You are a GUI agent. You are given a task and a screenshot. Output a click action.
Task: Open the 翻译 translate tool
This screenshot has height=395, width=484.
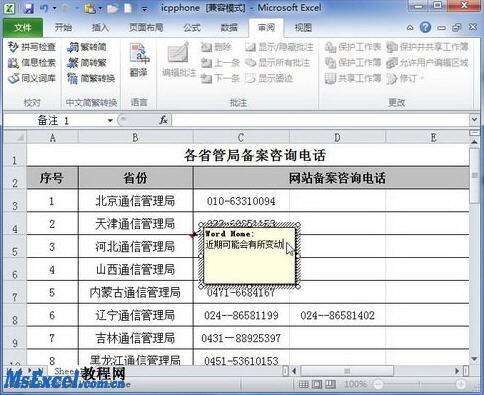(x=139, y=61)
